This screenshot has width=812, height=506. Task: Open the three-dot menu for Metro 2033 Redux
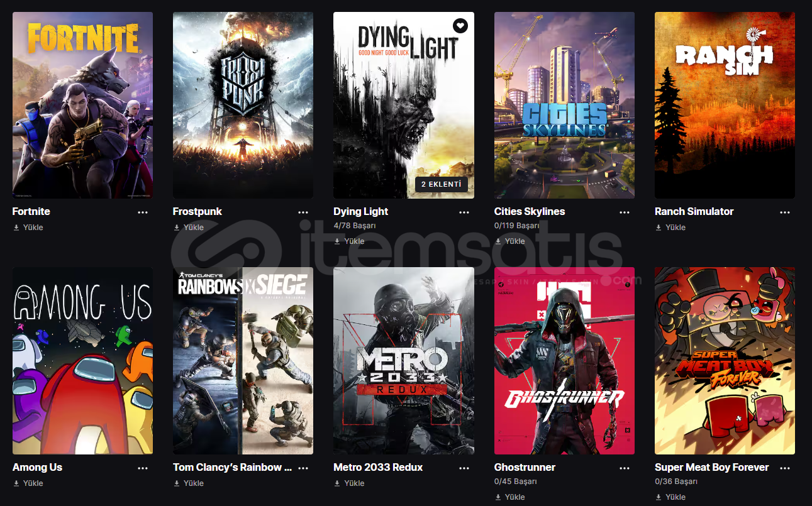coord(464,468)
